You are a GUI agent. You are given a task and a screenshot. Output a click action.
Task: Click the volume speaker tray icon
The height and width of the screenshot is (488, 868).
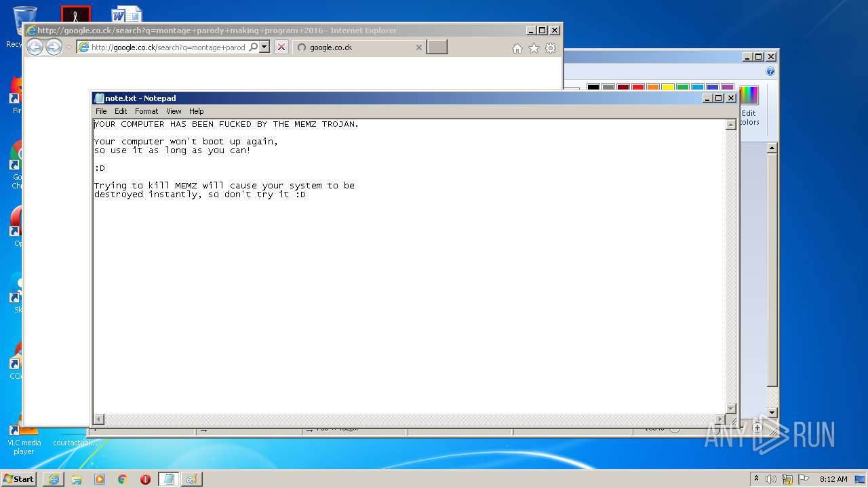click(771, 479)
